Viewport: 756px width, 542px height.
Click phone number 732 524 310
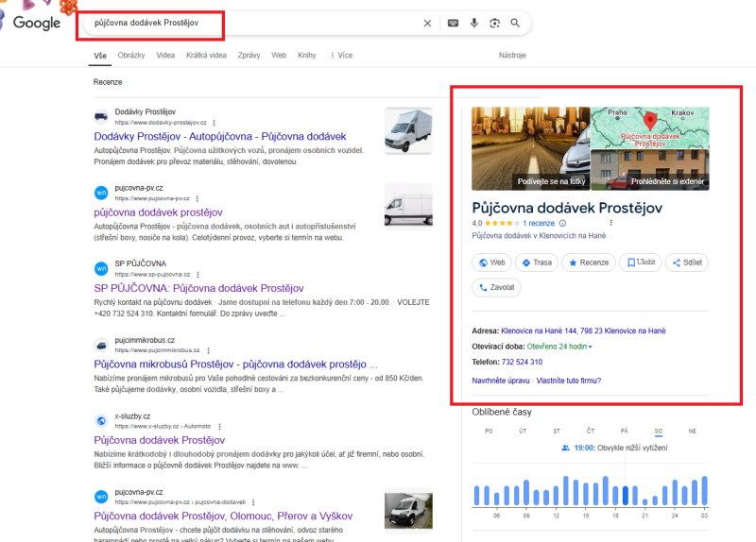tap(522, 362)
